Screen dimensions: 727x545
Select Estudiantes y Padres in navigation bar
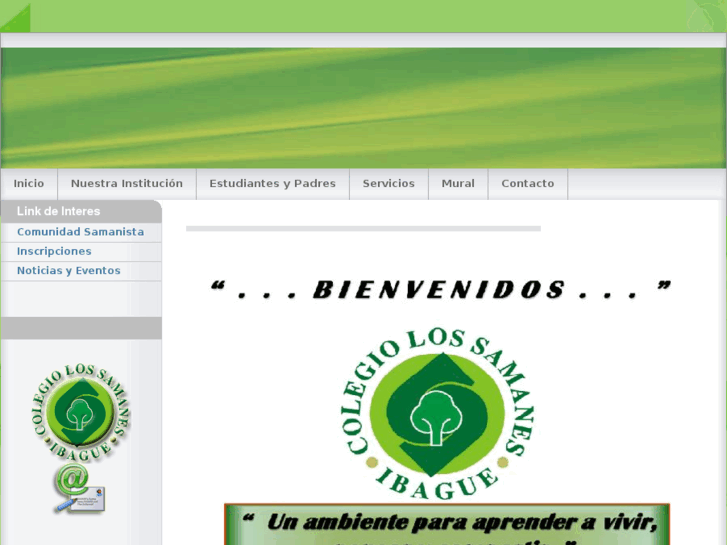click(x=273, y=184)
